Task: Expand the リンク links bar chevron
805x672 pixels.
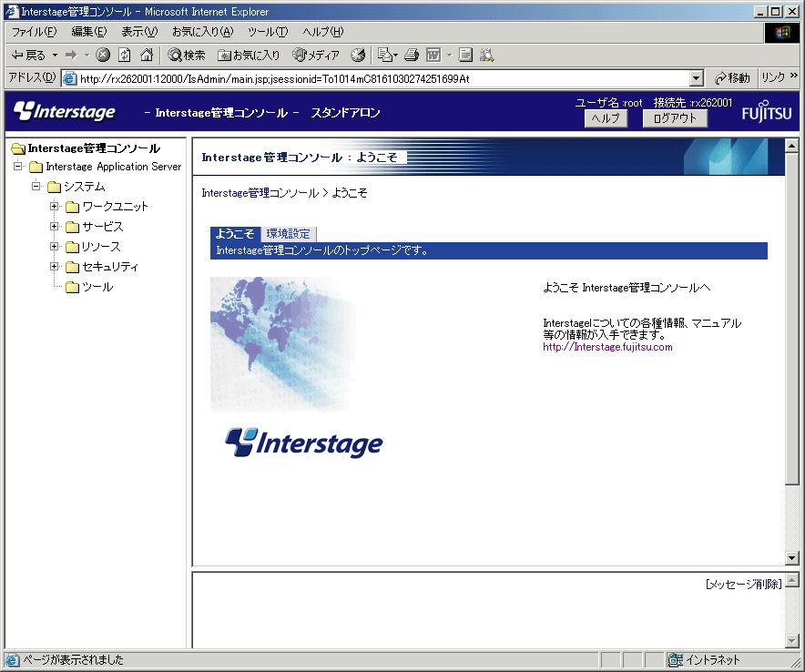Action: 793,76
